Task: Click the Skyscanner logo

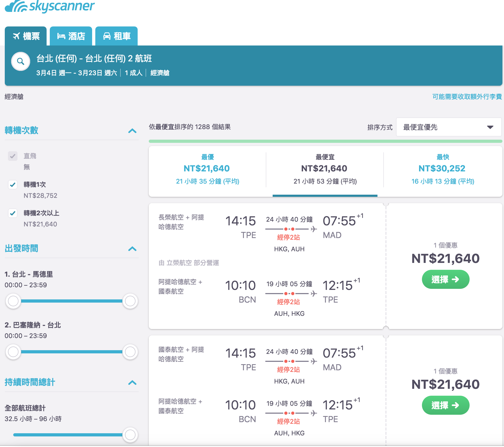Action: (x=50, y=6)
